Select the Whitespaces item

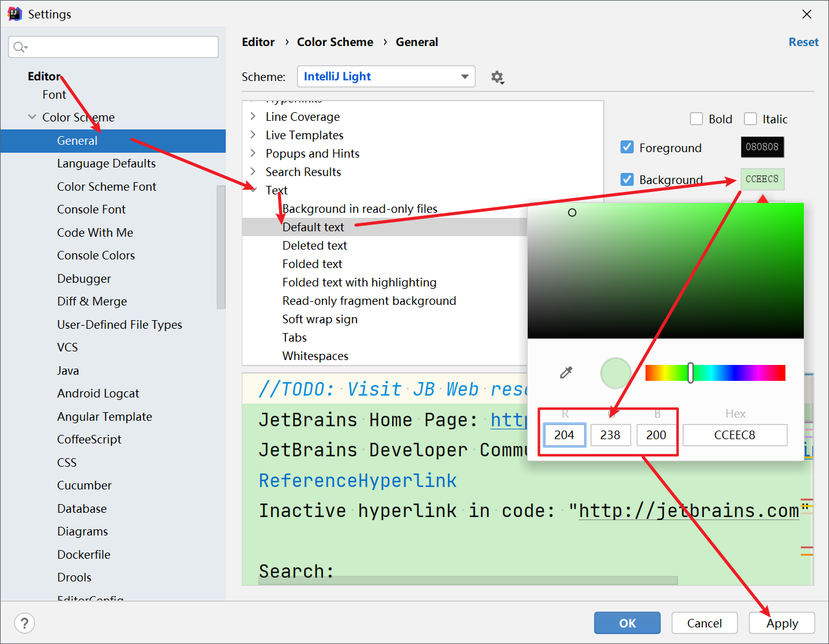315,356
